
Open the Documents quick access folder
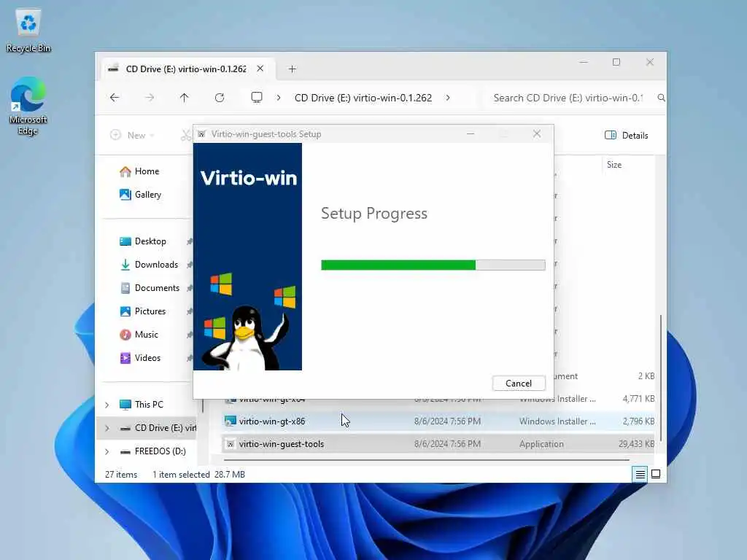150,288
